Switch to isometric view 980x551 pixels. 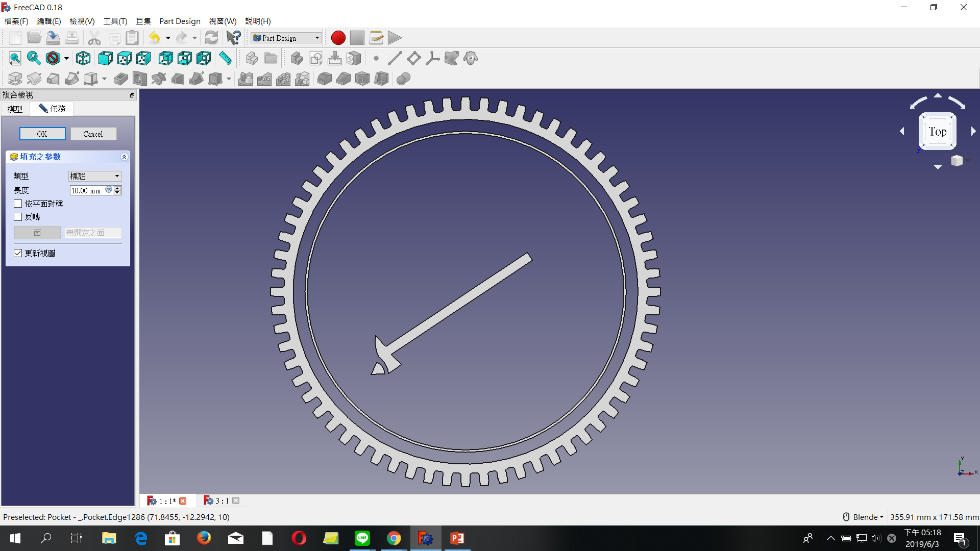pos(83,58)
